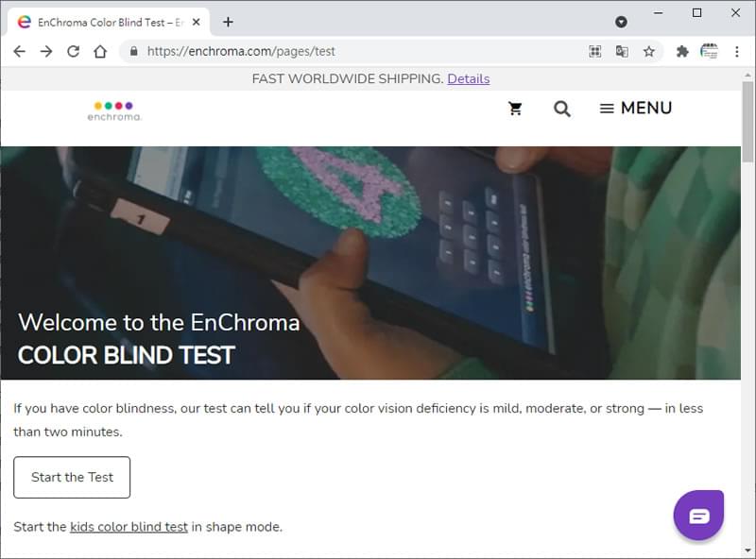Open the MENU hamburger button

[x=635, y=108]
